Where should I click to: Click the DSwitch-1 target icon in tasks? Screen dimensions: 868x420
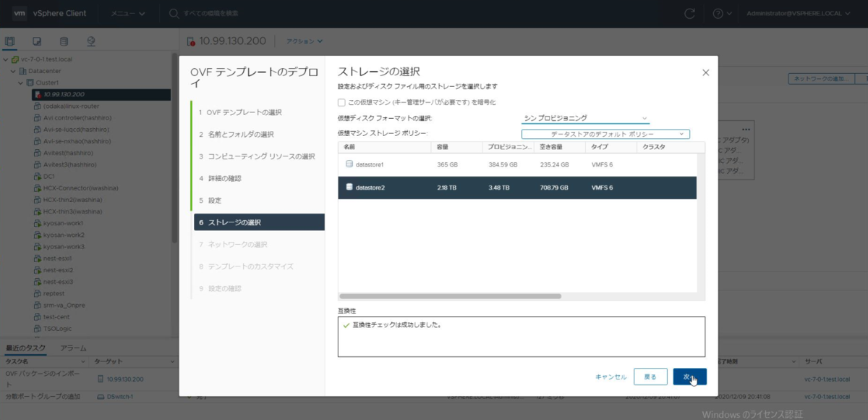pyautogui.click(x=101, y=397)
